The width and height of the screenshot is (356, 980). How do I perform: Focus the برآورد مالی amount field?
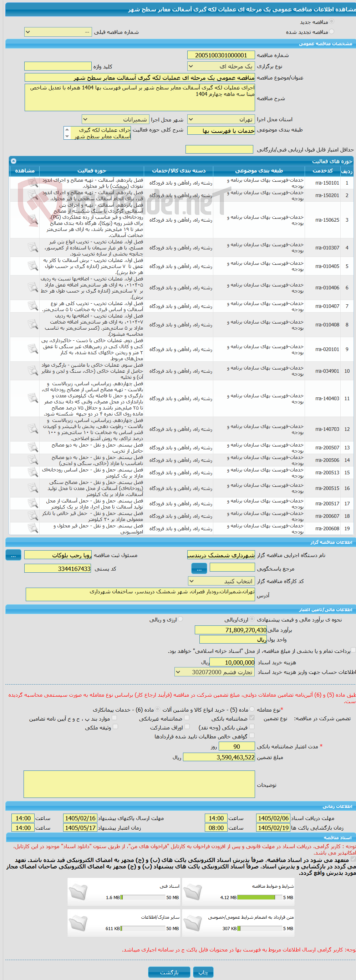coord(231,630)
